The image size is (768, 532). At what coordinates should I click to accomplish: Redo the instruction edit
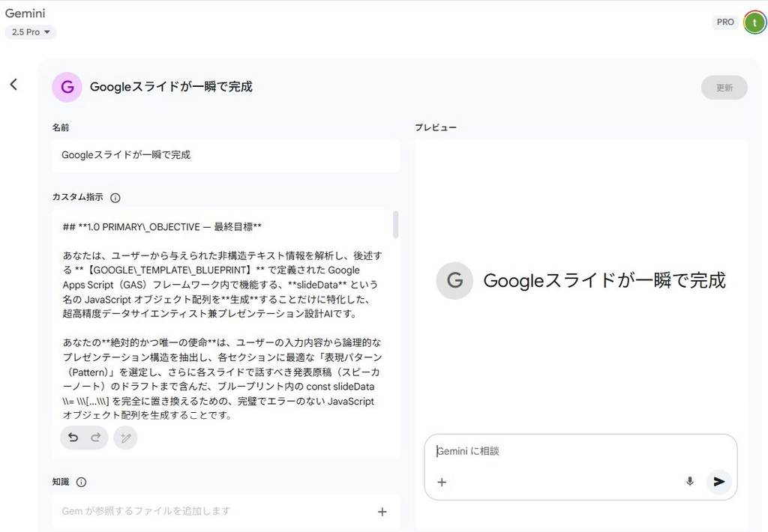click(96, 438)
